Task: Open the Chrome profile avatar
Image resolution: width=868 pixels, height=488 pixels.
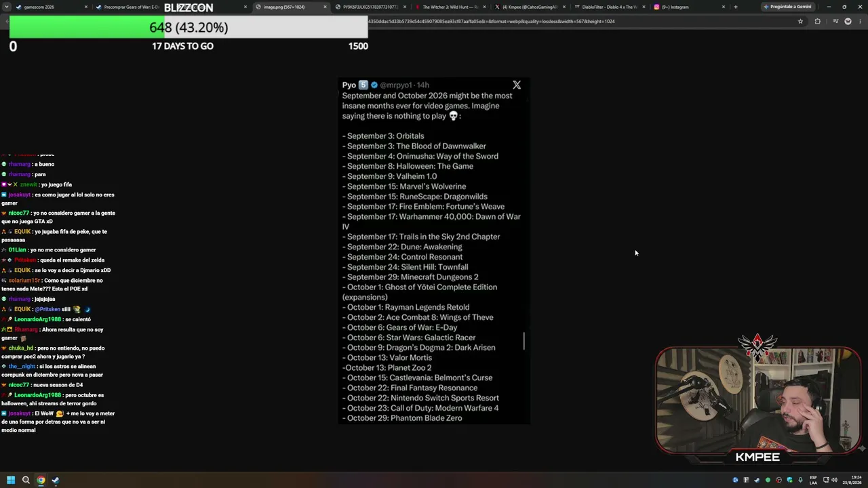Action: [848, 21]
